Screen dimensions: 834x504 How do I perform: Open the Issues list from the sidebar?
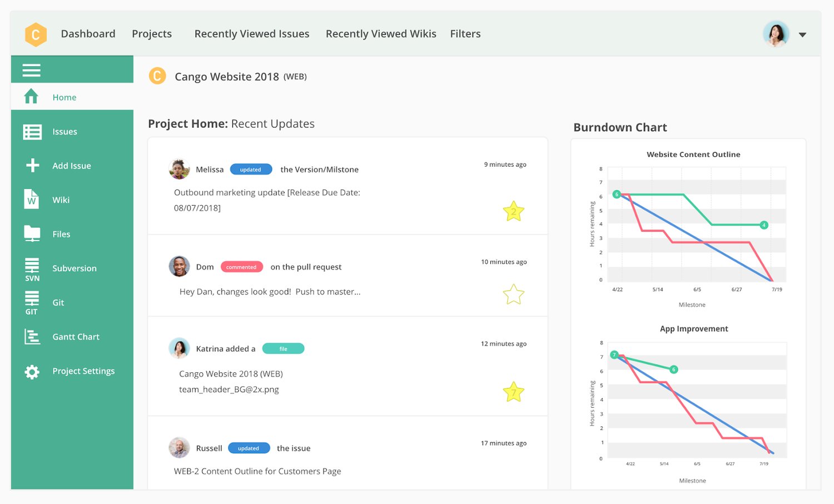[64, 132]
